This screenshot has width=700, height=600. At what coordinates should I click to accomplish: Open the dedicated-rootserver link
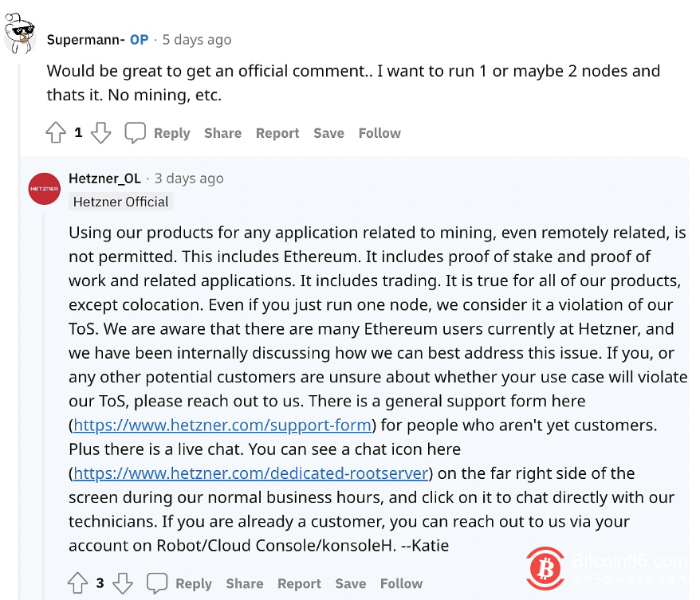tap(250, 473)
